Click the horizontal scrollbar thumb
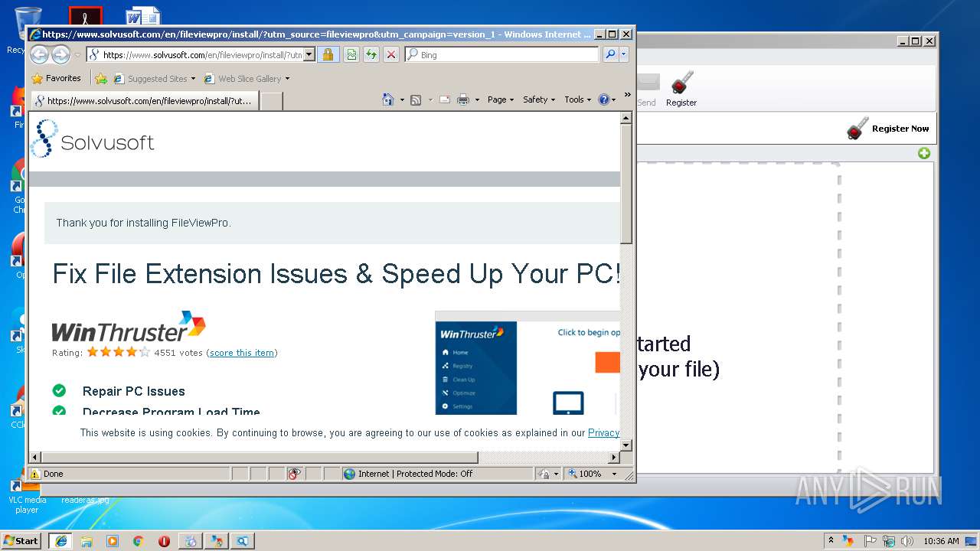Image resolution: width=980 pixels, height=551 pixels. click(x=260, y=457)
